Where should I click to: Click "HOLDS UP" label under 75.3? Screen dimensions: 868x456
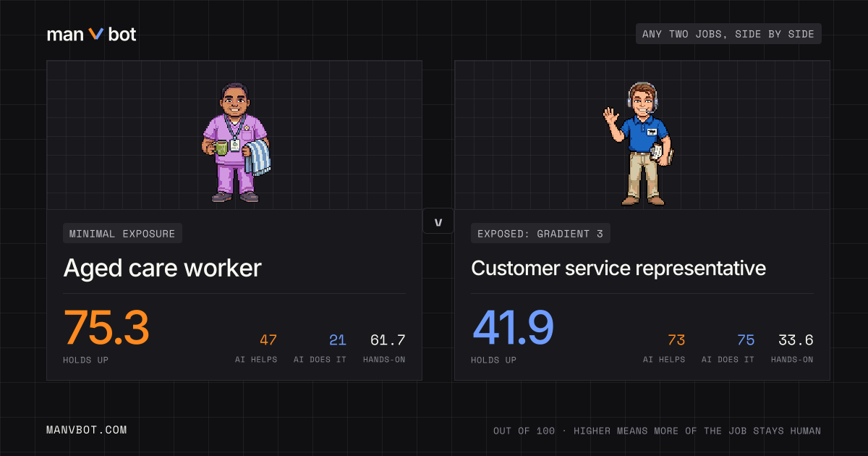click(87, 360)
